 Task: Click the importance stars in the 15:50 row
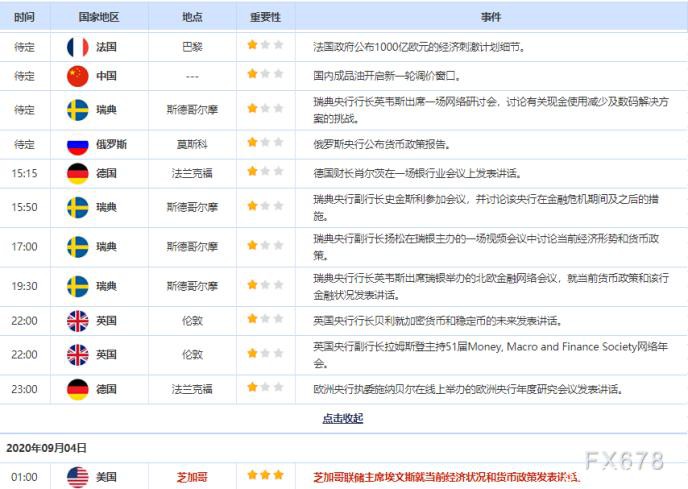(x=265, y=205)
